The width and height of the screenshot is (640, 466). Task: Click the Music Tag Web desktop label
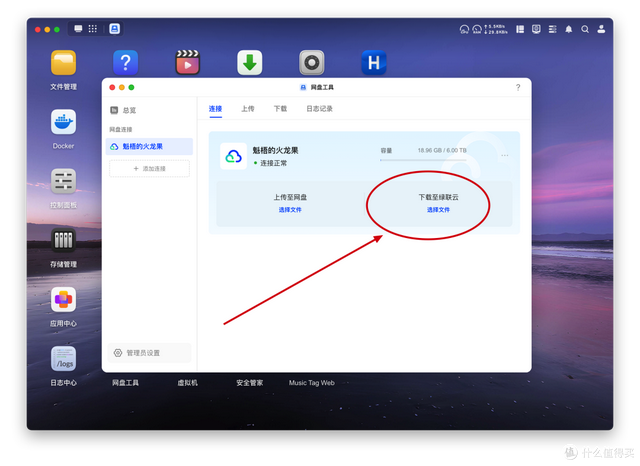(x=311, y=383)
